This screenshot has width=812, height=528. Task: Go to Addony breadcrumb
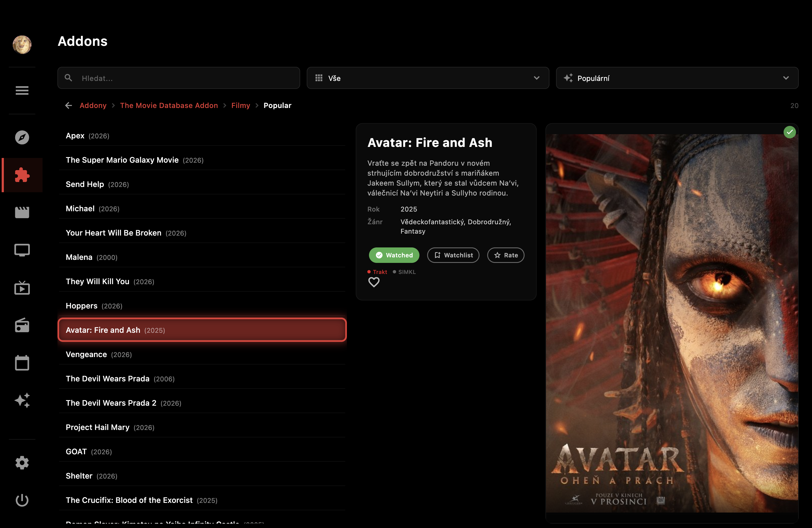(93, 105)
